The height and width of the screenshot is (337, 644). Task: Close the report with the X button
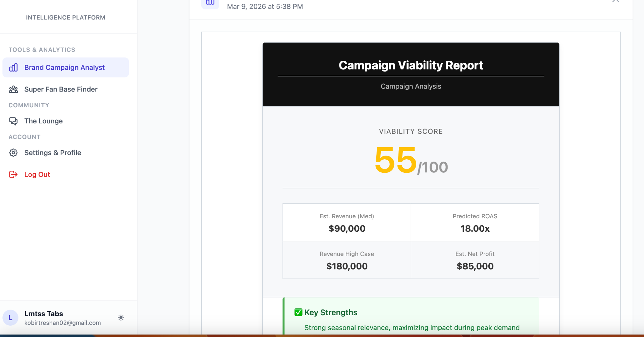pyautogui.click(x=615, y=1)
